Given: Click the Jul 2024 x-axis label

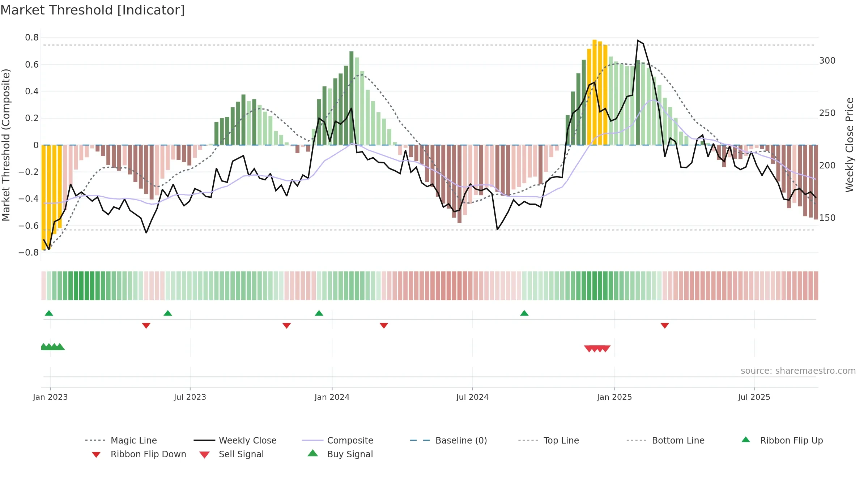Looking at the screenshot, I should 472,397.
